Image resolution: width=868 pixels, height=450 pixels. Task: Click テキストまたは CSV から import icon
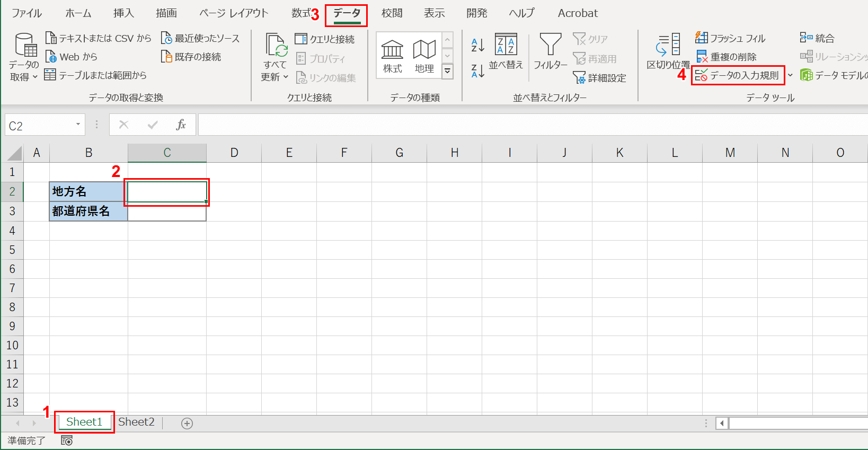click(x=51, y=38)
